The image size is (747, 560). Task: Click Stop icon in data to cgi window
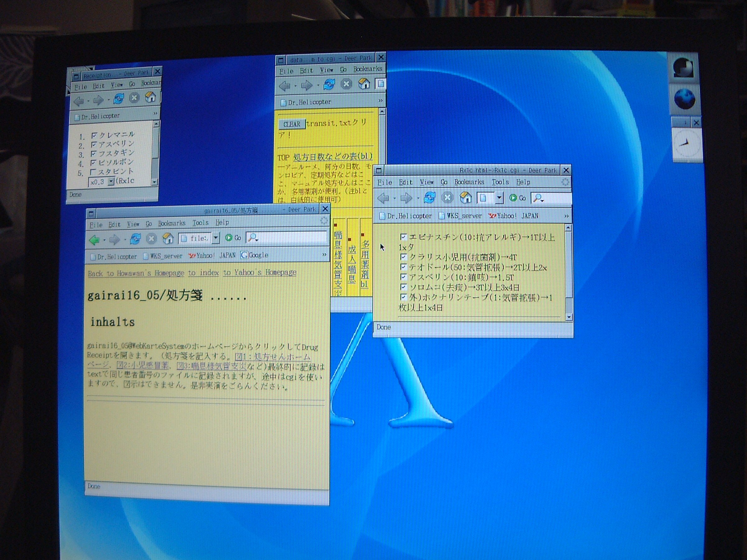coord(346,84)
